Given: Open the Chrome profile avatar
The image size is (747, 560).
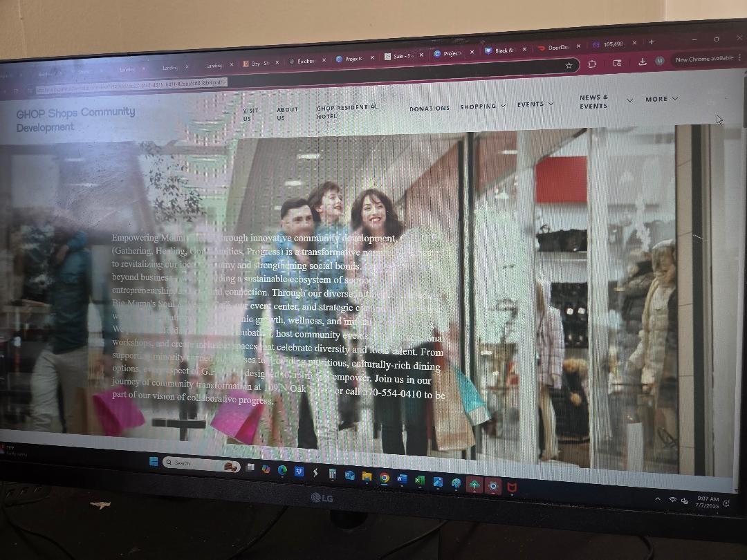Looking at the screenshot, I should coord(659,60).
